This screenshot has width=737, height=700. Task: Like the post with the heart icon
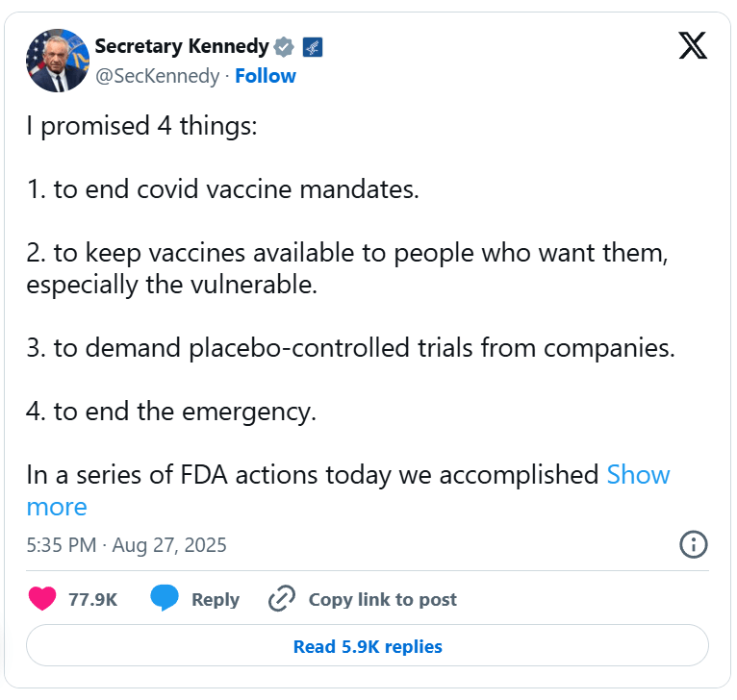[x=42, y=599]
